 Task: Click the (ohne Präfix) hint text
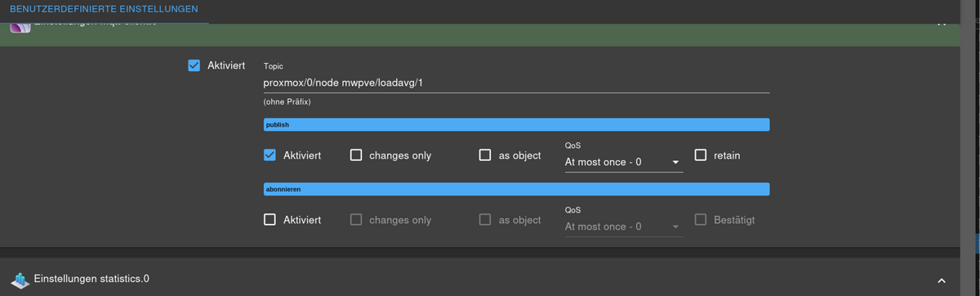point(287,103)
